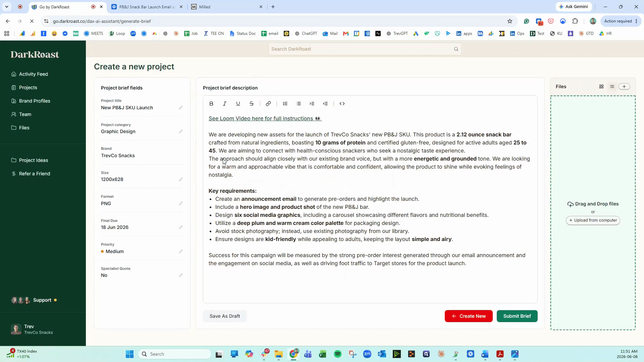Open Activity Feed in the sidebar

[x=30, y=74]
